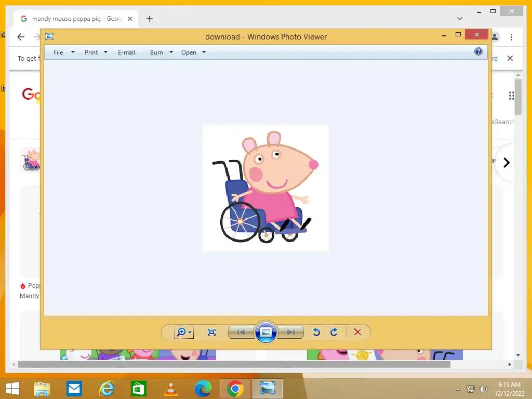The width and height of the screenshot is (532, 399).
Task: Go to the next photo
Action: [x=291, y=332]
